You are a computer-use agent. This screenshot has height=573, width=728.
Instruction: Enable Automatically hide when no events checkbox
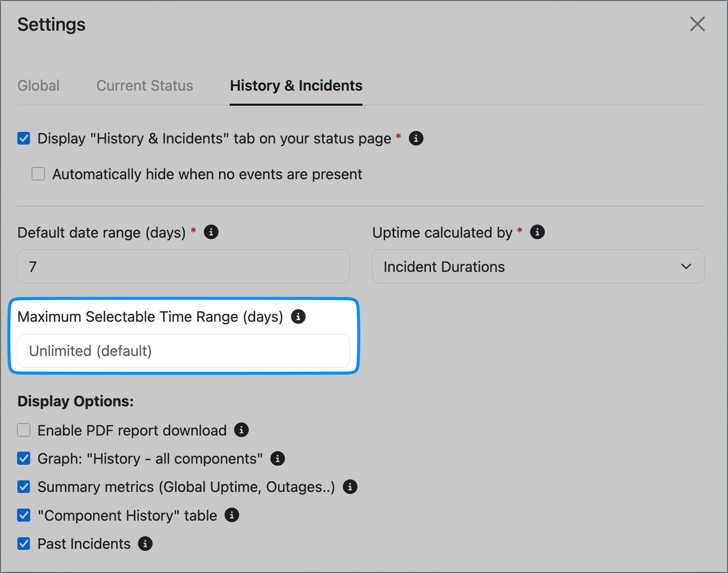[38, 174]
